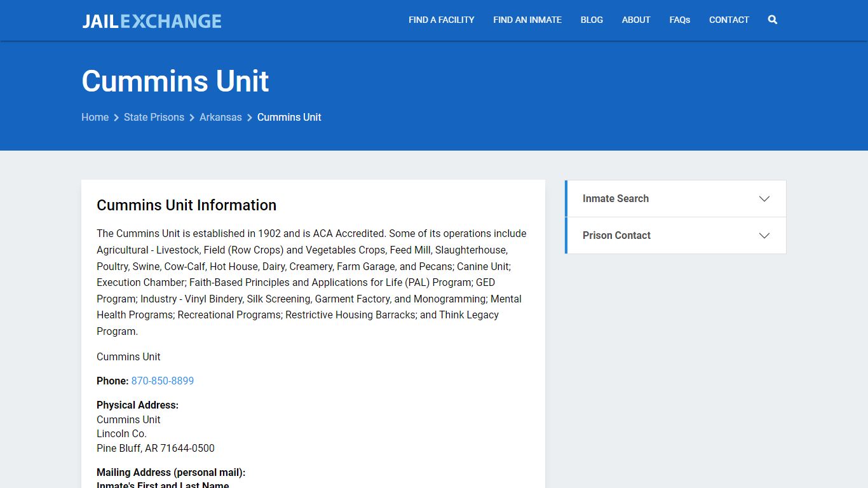The image size is (868, 488).
Task: Expand the Inmate Search chevron
Action: point(764,199)
